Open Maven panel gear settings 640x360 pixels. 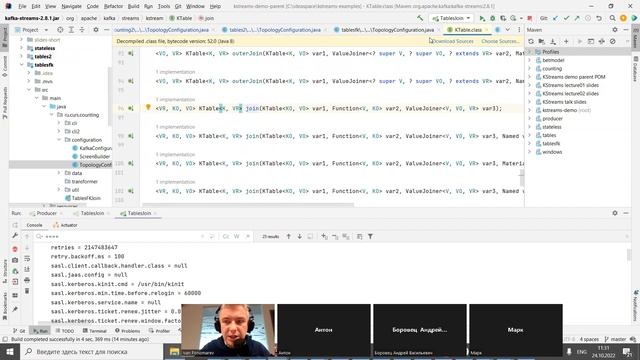615,30
